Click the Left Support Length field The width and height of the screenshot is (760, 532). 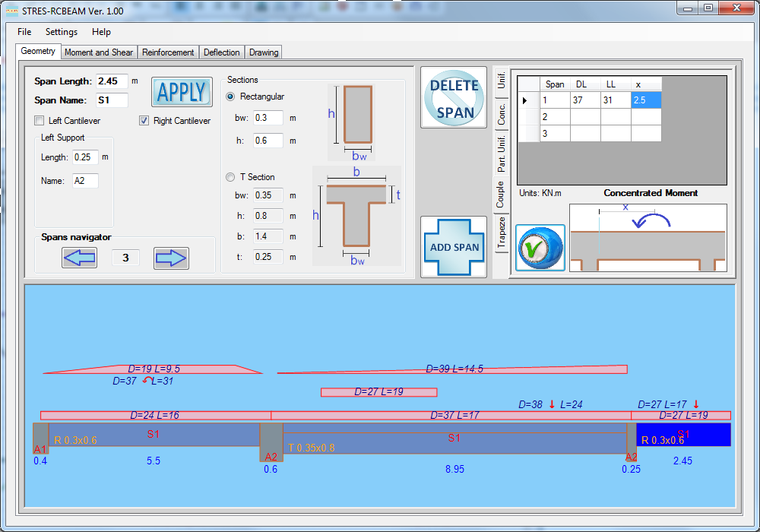[85, 157]
